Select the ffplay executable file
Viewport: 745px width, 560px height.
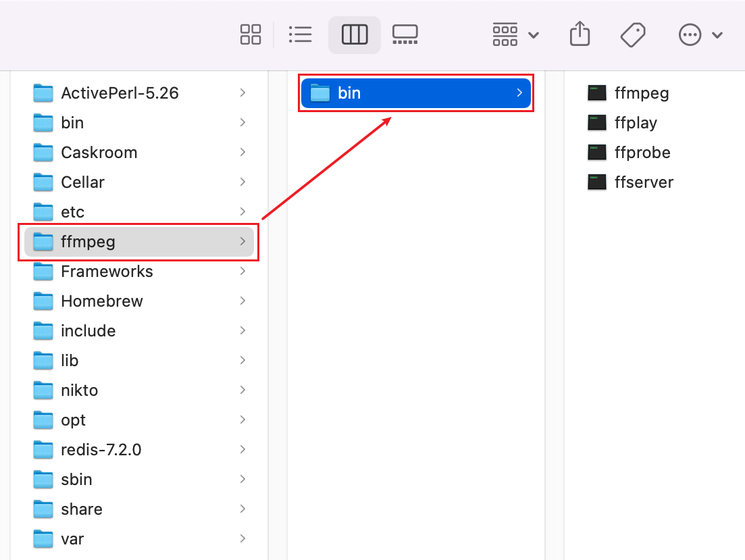636,123
